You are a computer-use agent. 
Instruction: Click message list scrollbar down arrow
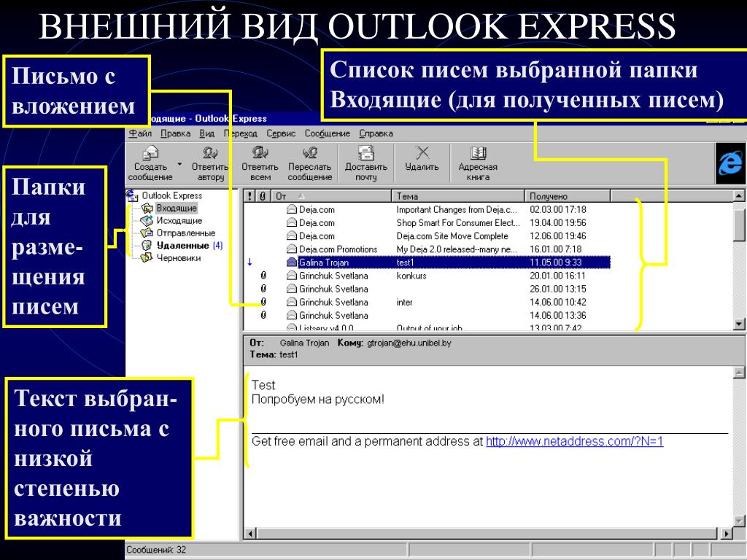(x=739, y=324)
